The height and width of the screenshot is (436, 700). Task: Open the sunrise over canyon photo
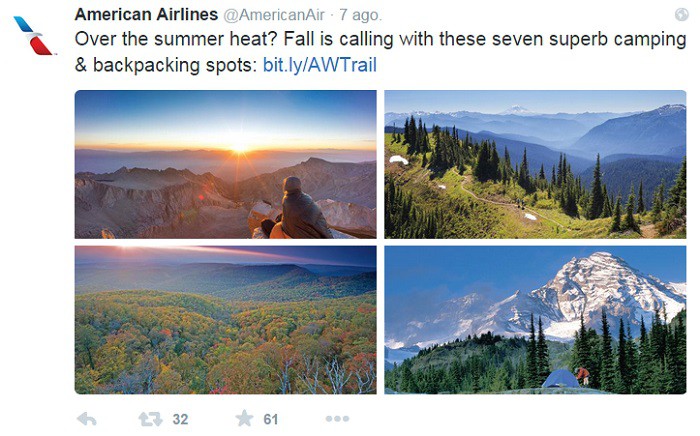click(225, 163)
